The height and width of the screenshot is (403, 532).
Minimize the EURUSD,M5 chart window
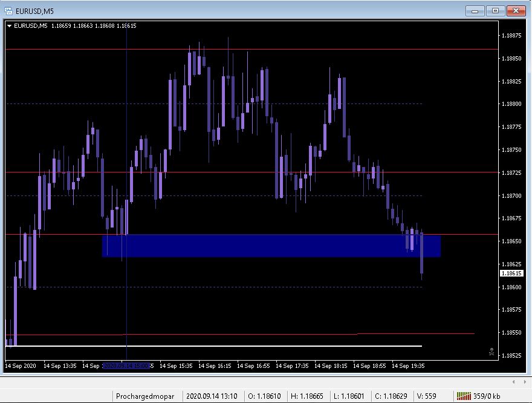pos(475,11)
